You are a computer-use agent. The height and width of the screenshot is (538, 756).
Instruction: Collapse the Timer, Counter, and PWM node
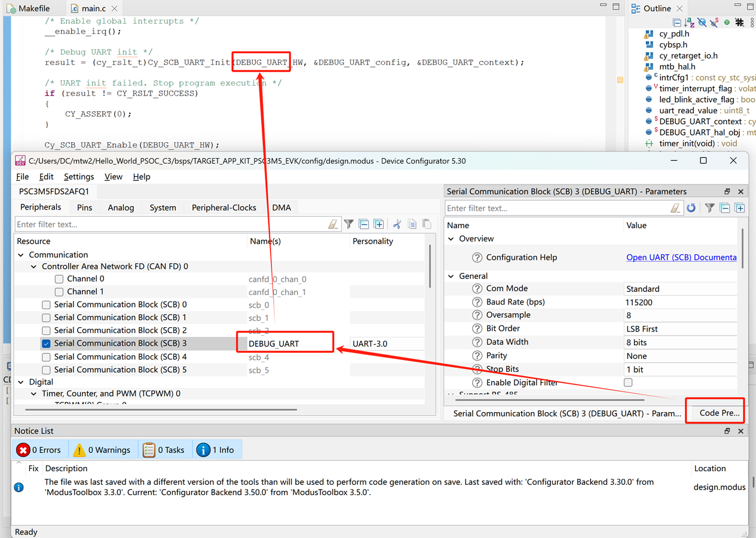pos(34,394)
